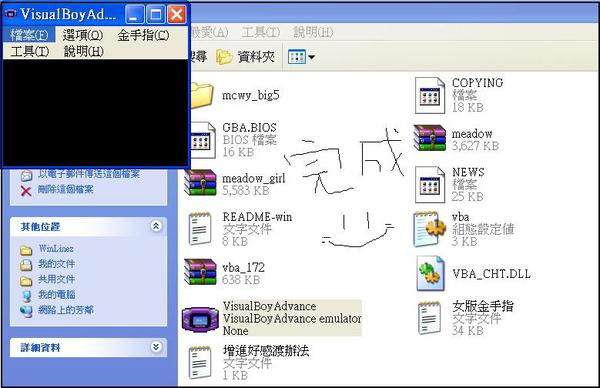Open 網路上的芳鄰 network places link
This screenshot has height=388, width=600.
click(65, 310)
